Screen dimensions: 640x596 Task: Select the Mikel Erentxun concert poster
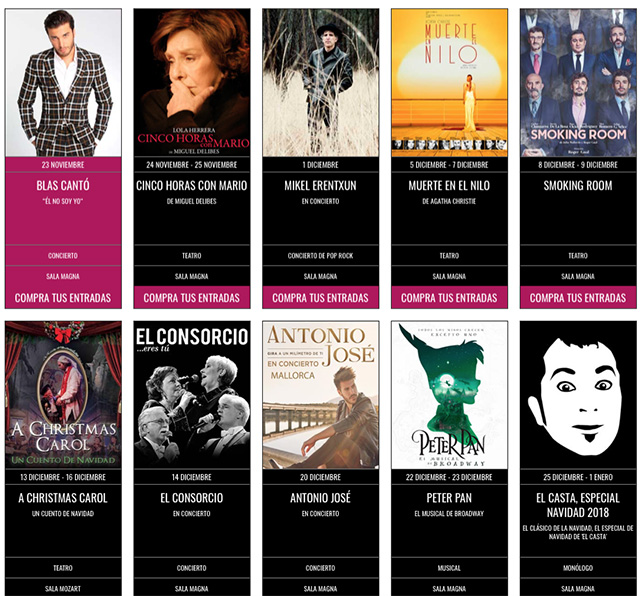click(320, 82)
